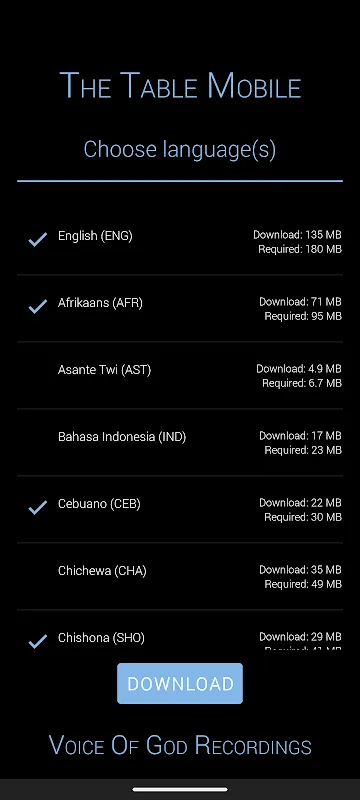The width and height of the screenshot is (360, 800).
Task: Tap The Table Mobile title
Action: point(180,86)
